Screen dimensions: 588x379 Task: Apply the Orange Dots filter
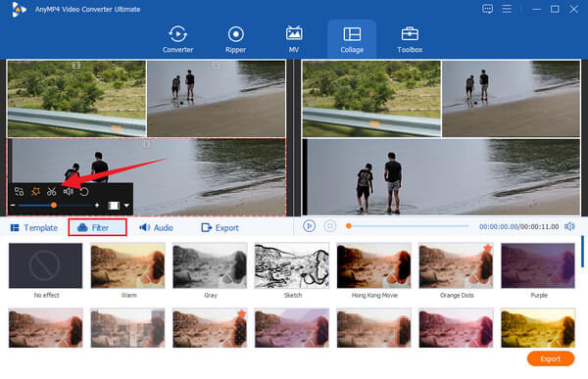[x=456, y=265]
